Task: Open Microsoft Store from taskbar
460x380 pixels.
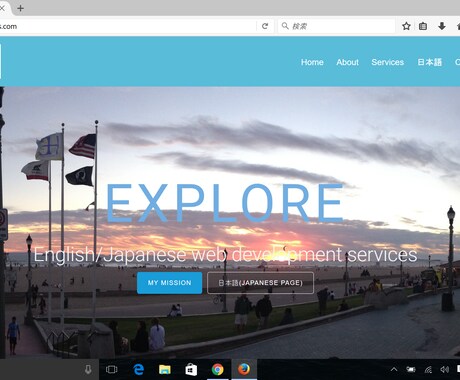Action: click(191, 369)
